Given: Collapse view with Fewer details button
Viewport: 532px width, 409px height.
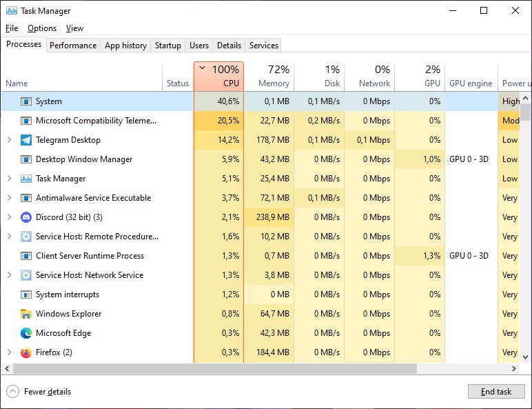Looking at the screenshot, I should [39, 392].
